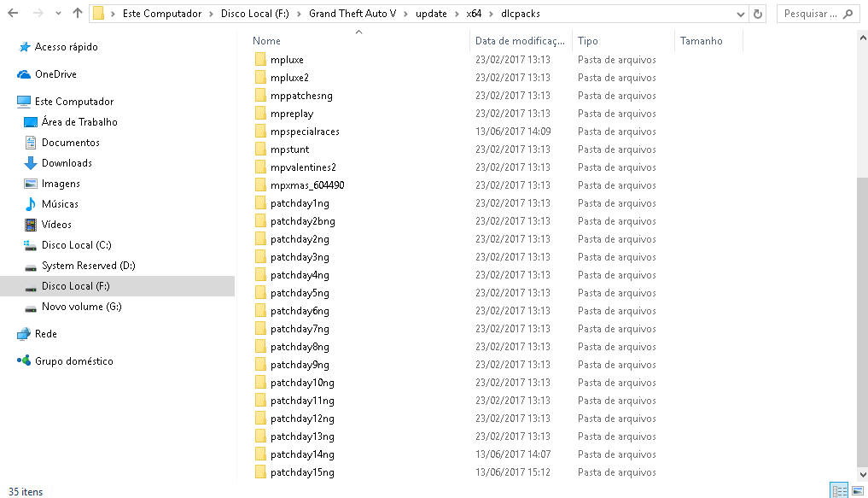Select 'Disco Local (F:)' in the breadcrumb
This screenshot has height=498, width=868.
coord(254,14)
